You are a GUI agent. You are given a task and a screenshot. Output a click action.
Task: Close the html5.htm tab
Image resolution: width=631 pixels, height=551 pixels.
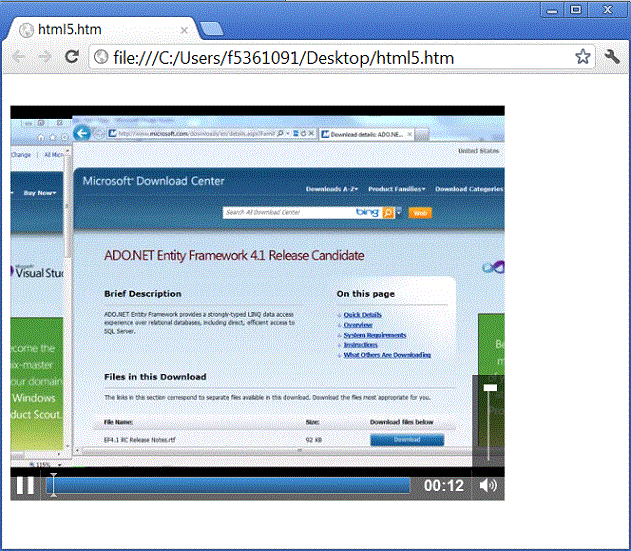pos(183,29)
